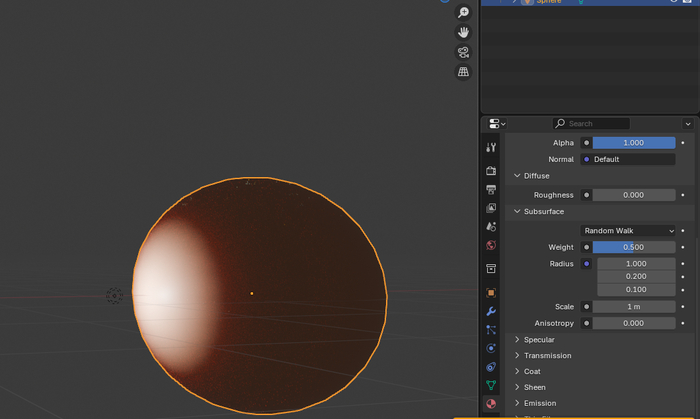Select the pan view hand icon
This screenshot has height=419, width=700.
coord(463,32)
